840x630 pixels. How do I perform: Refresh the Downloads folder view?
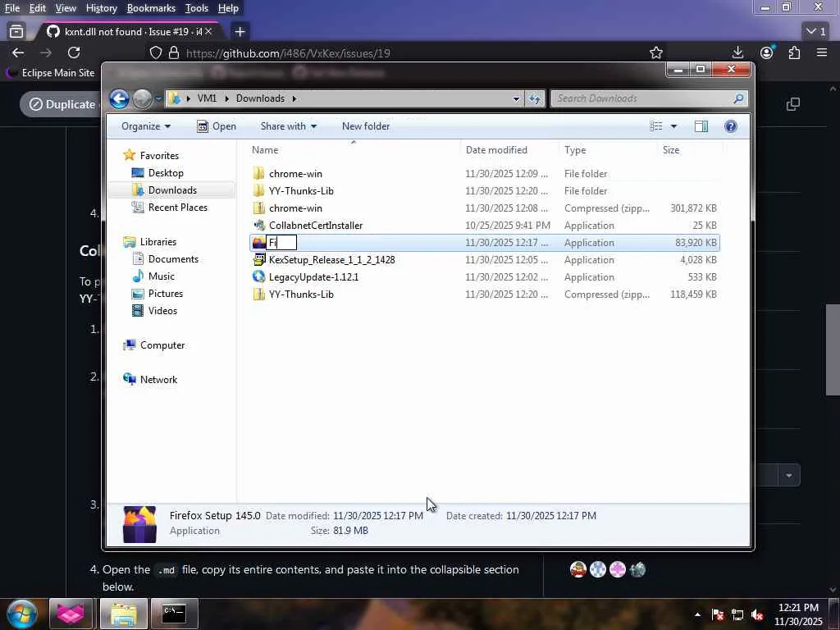coord(534,98)
